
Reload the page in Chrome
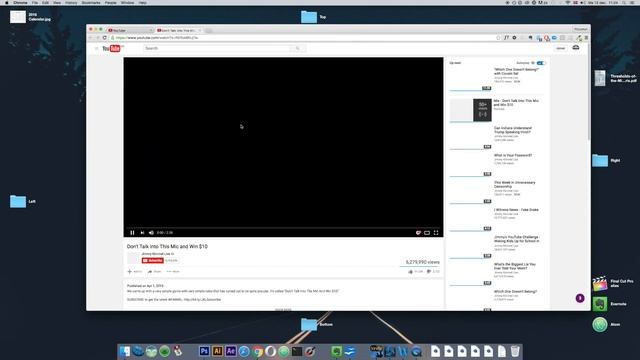click(x=104, y=38)
